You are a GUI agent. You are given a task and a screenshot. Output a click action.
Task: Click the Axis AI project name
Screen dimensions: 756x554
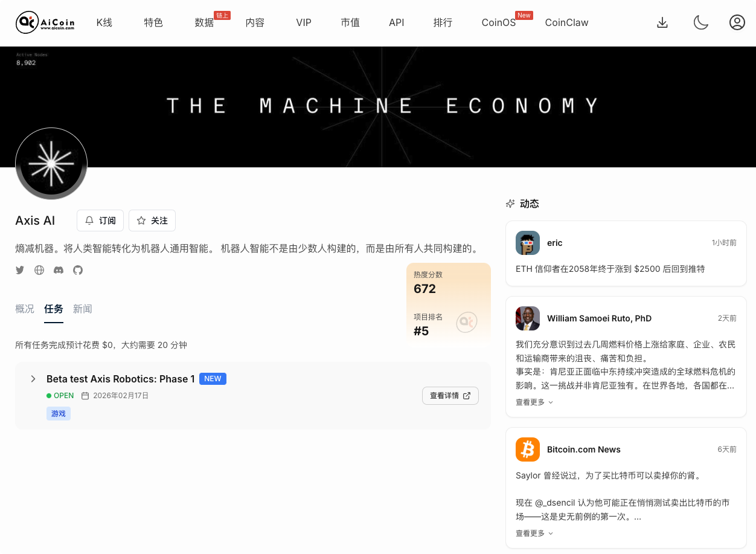click(35, 221)
